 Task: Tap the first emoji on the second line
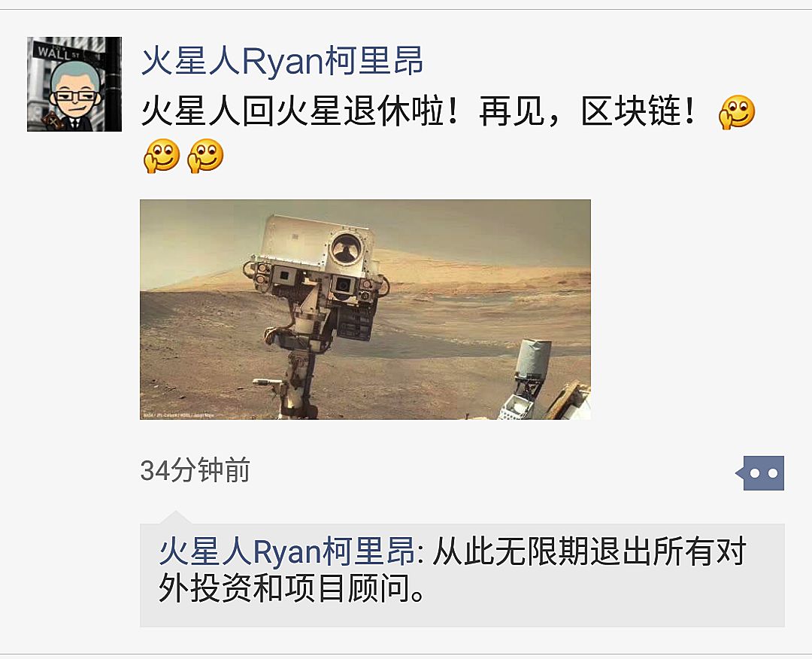tap(162, 156)
